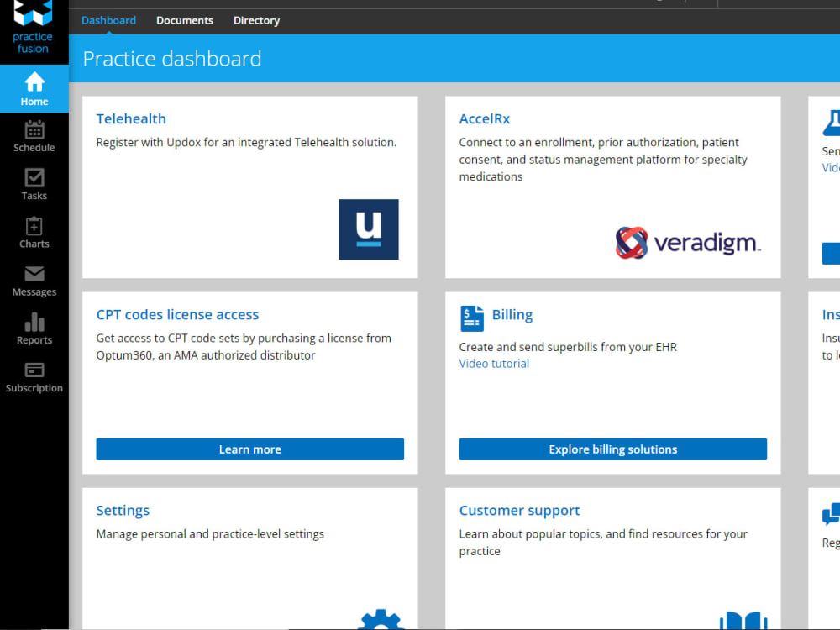Click 'Learn about popular topics' text

[x=603, y=542]
